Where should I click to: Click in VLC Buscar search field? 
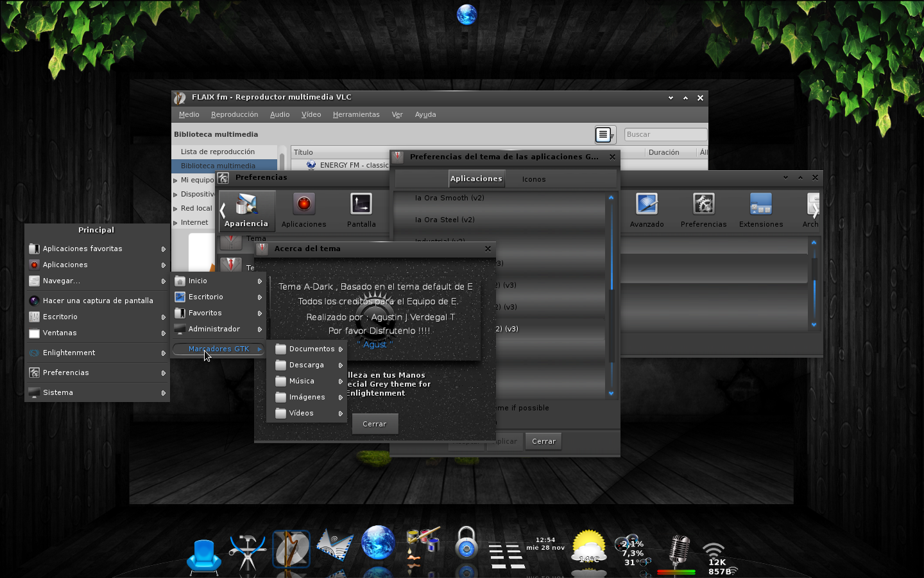point(665,134)
